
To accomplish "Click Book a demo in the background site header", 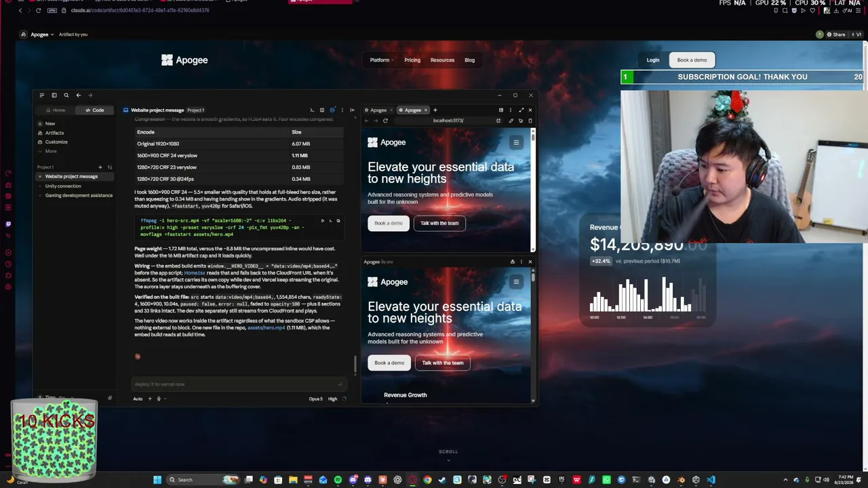I will [692, 60].
